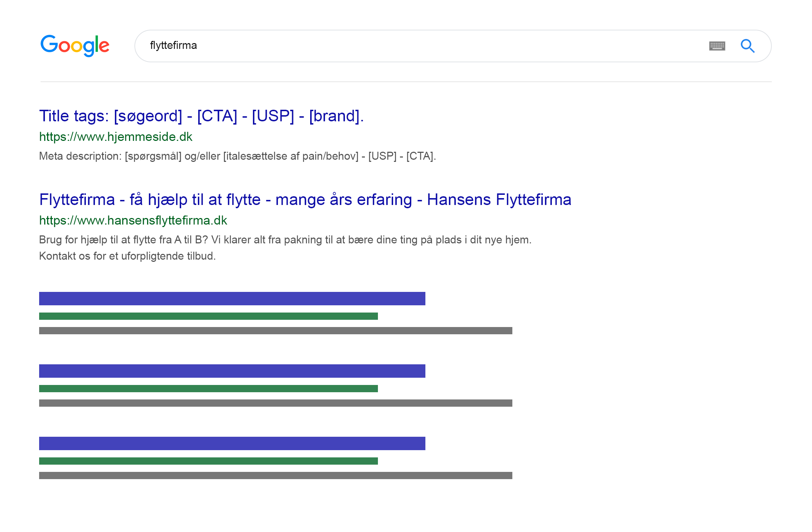Click the Brug for hjælp description line
The width and height of the screenshot is (812, 532).
[x=285, y=240]
